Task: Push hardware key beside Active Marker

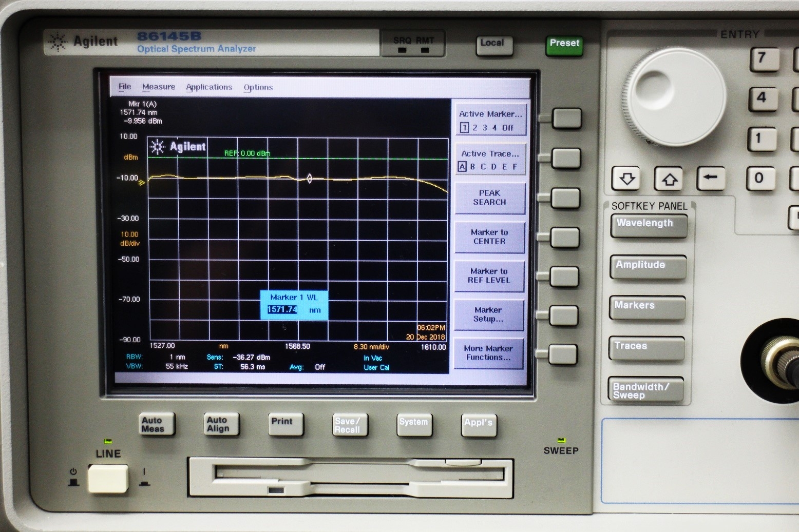Action: click(x=567, y=119)
